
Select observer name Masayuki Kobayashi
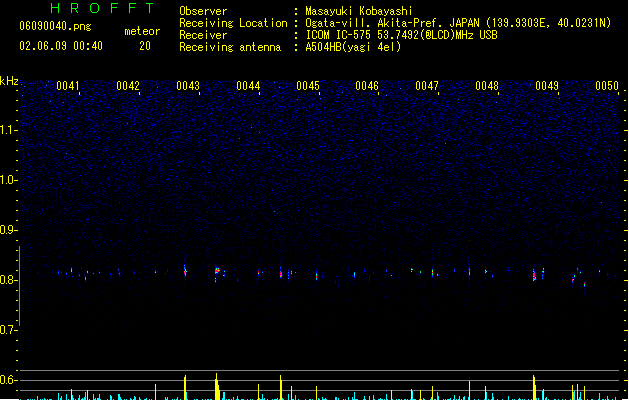(x=359, y=11)
